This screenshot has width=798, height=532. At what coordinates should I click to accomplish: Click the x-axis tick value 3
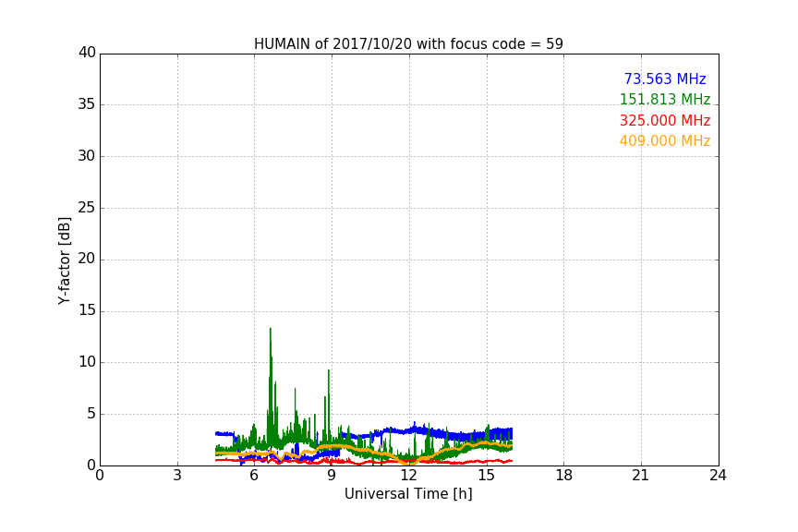click(x=177, y=476)
